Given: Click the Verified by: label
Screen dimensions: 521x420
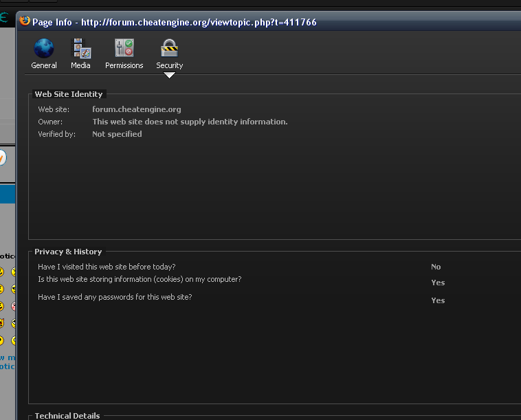Looking at the screenshot, I should point(57,134).
